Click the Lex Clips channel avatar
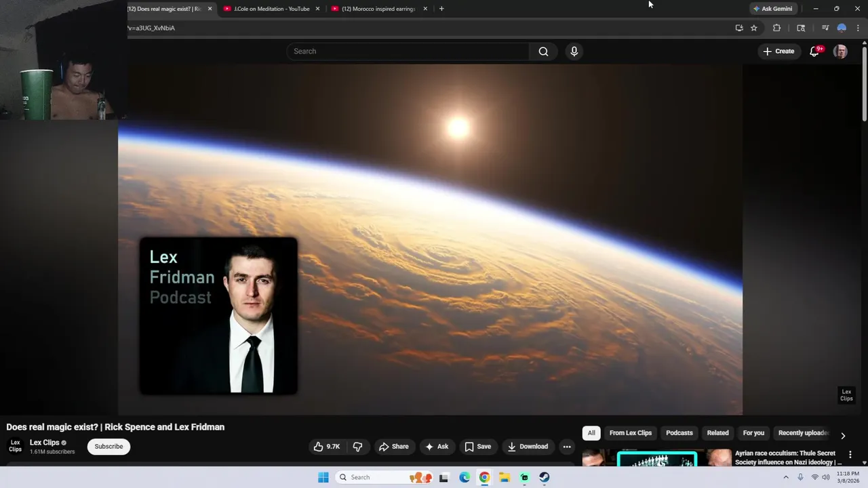The height and width of the screenshot is (488, 868). pyautogui.click(x=15, y=446)
